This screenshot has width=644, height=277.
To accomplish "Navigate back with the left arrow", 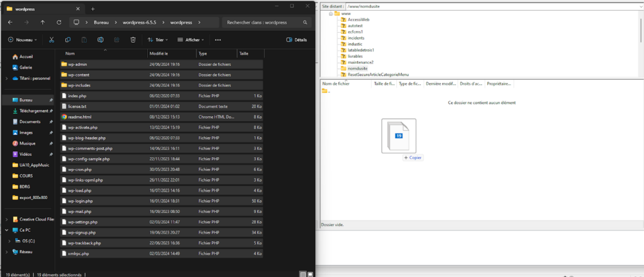I will (9, 22).
